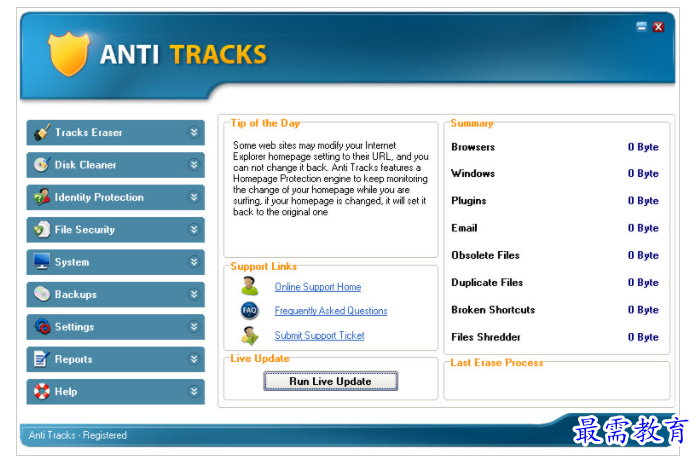Expand the Identity Protection chevron
Viewport: 697px width, 462px height.
[x=194, y=197]
